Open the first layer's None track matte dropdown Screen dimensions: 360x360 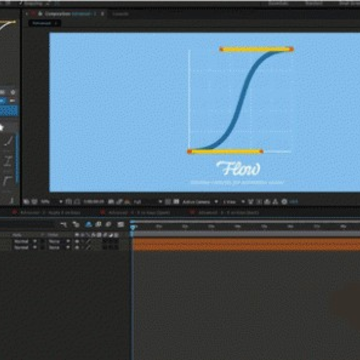60,241
